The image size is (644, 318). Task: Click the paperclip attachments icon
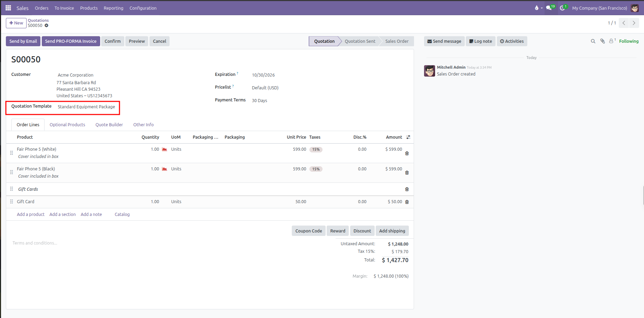[x=603, y=41]
